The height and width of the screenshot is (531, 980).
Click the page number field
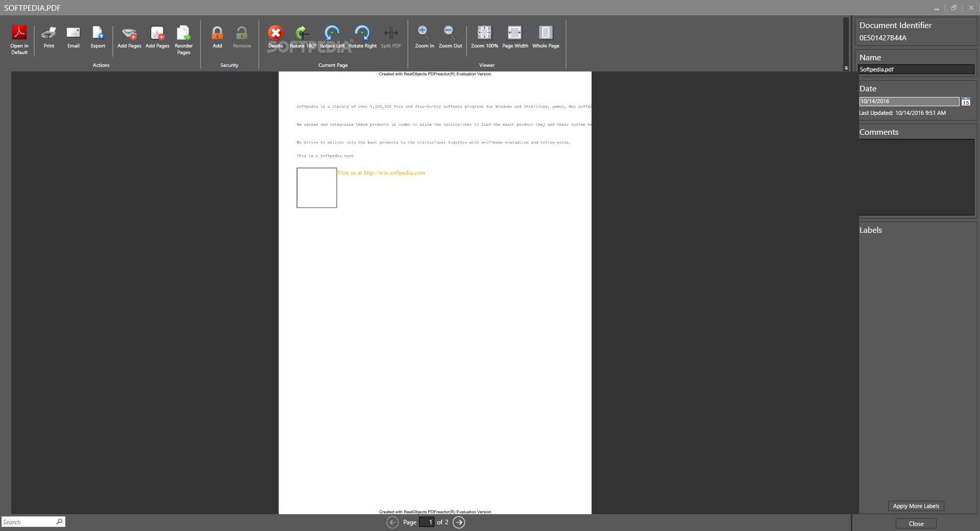(x=427, y=522)
